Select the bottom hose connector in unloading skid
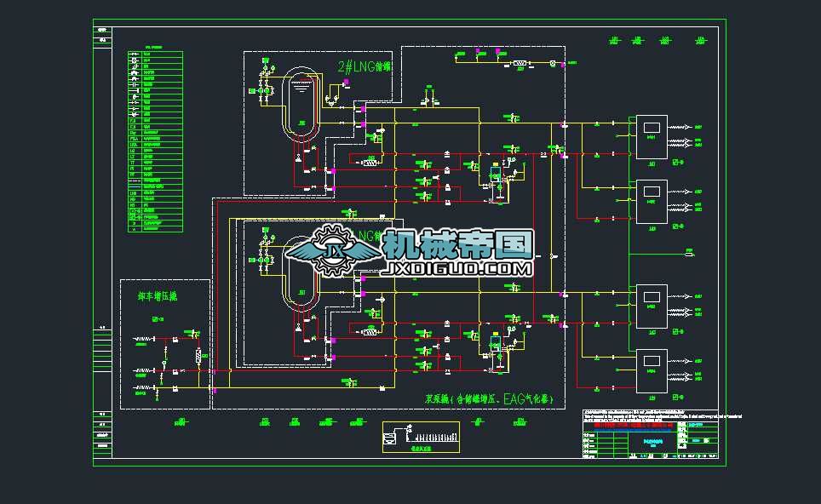The width and height of the screenshot is (821, 504). [143, 387]
